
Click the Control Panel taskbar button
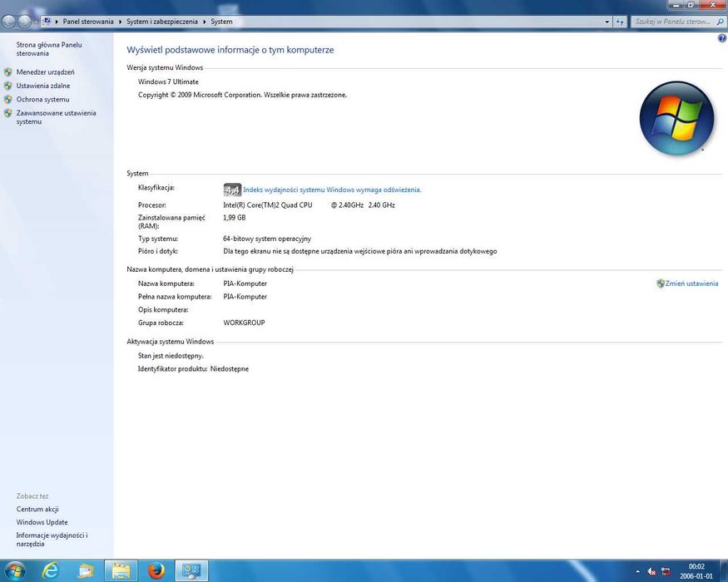(x=191, y=571)
